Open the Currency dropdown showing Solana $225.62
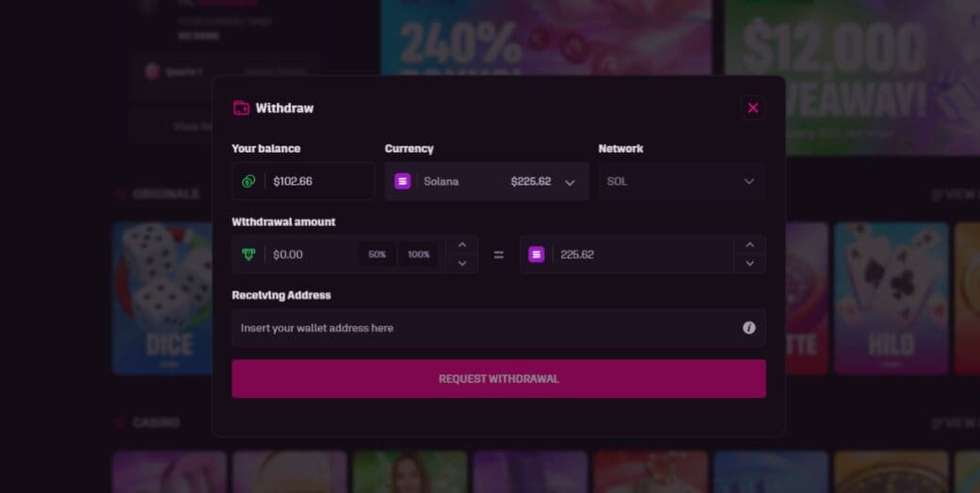This screenshot has width=980, height=493. pyautogui.click(x=487, y=182)
